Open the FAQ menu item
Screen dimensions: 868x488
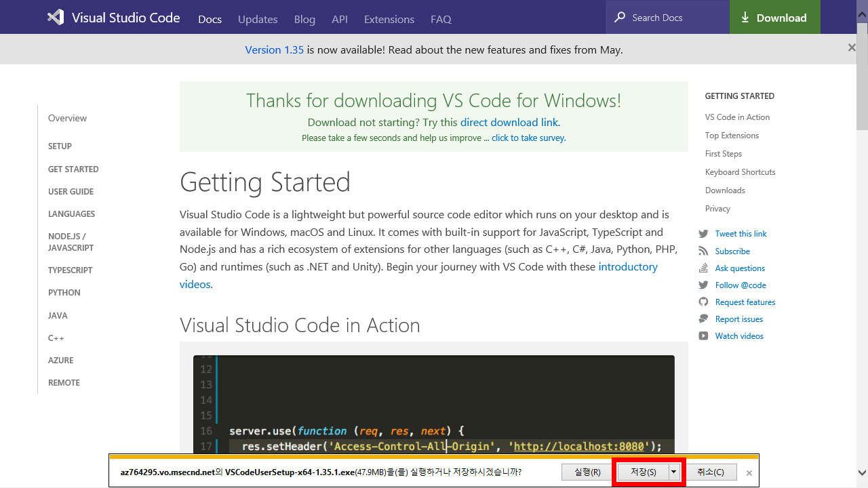tap(441, 19)
